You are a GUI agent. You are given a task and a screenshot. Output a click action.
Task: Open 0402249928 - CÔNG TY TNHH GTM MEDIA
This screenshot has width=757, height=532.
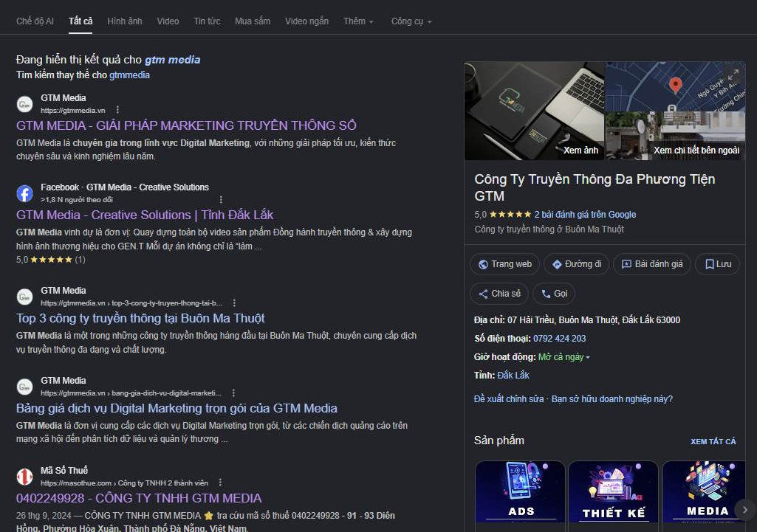click(139, 498)
